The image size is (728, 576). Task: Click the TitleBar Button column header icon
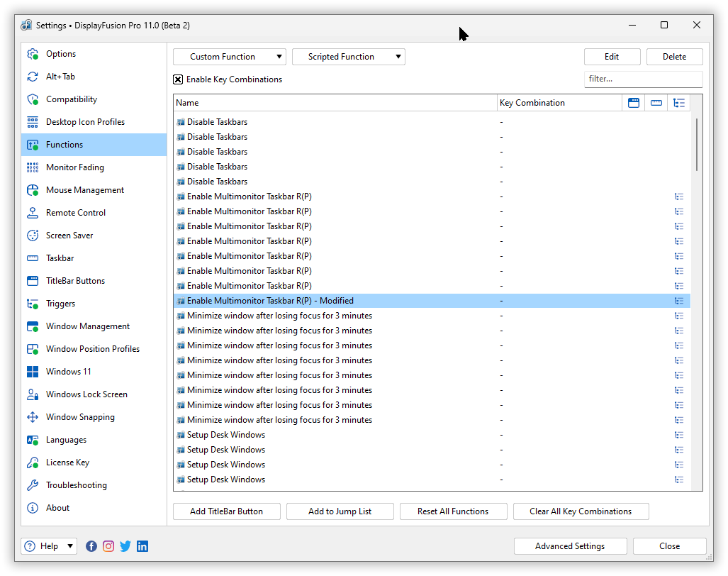coord(634,103)
